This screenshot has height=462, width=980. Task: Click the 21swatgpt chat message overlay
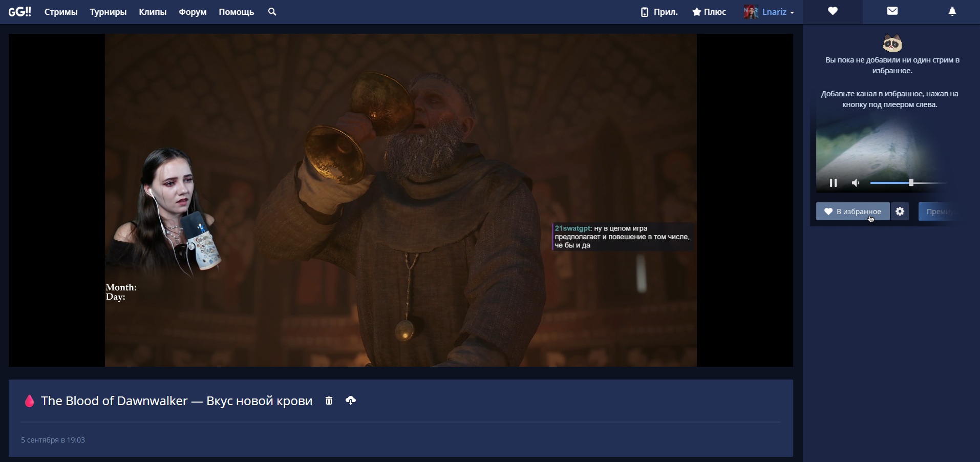tap(623, 237)
